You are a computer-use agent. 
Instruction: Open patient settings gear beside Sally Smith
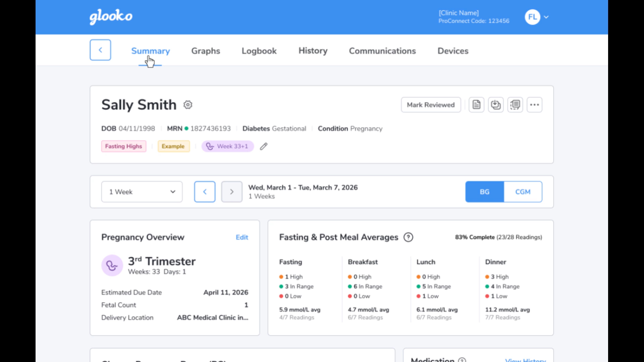pos(188,105)
